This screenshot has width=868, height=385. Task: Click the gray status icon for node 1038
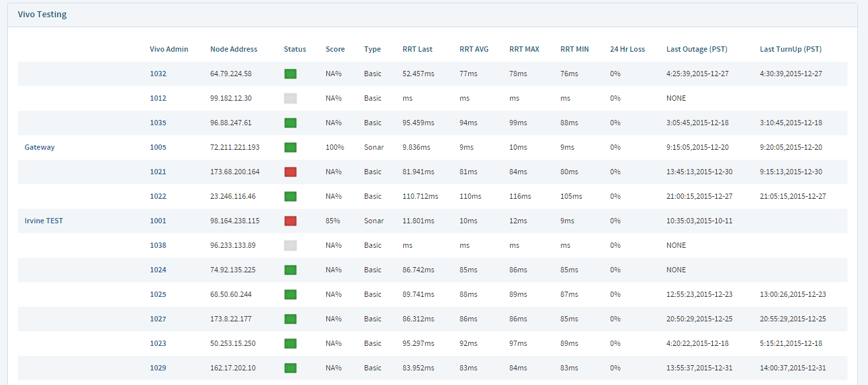click(290, 245)
